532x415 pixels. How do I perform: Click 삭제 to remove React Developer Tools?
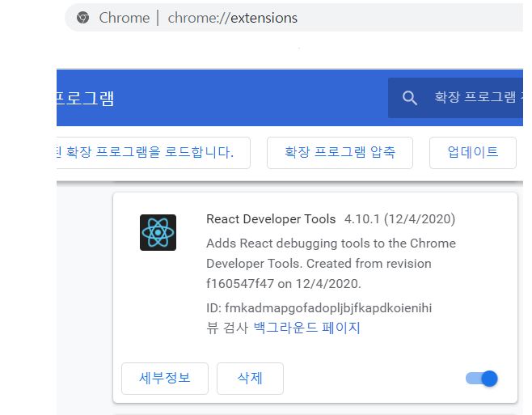(x=250, y=379)
